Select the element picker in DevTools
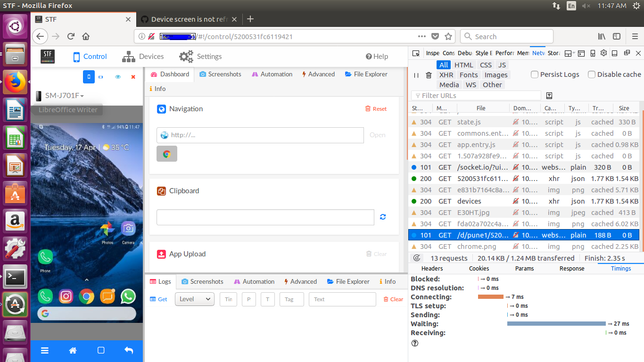Image resolution: width=644 pixels, height=362 pixels. tap(415, 53)
